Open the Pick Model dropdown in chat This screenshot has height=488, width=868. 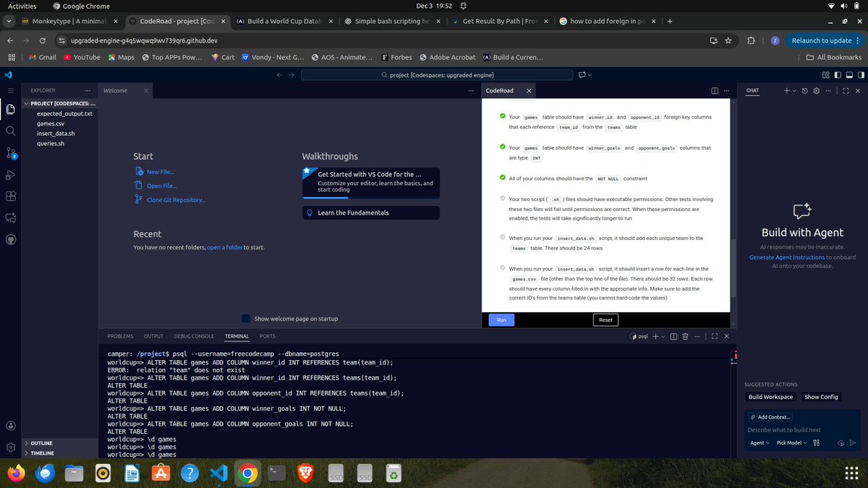(x=791, y=442)
